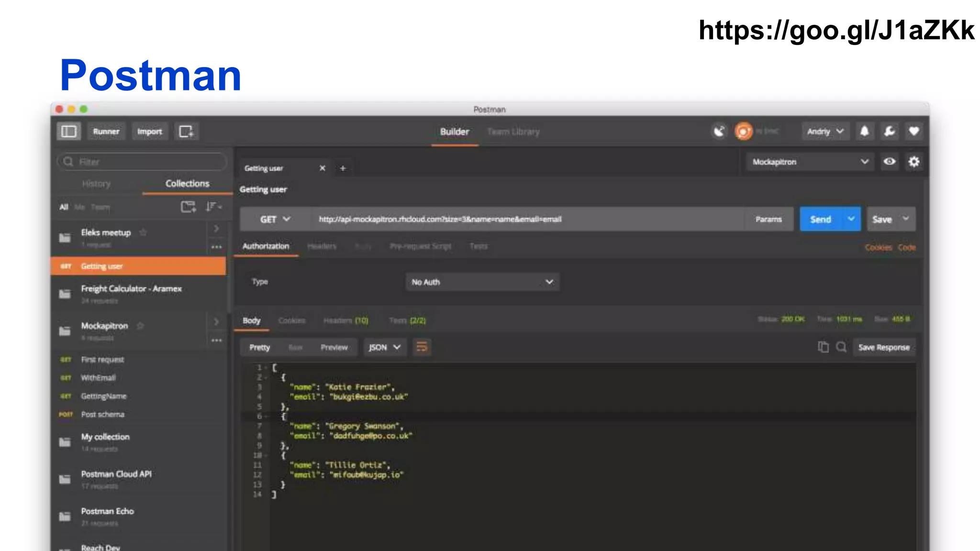Open the Freight Calculator - Aramex collection

[x=138, y=294]
